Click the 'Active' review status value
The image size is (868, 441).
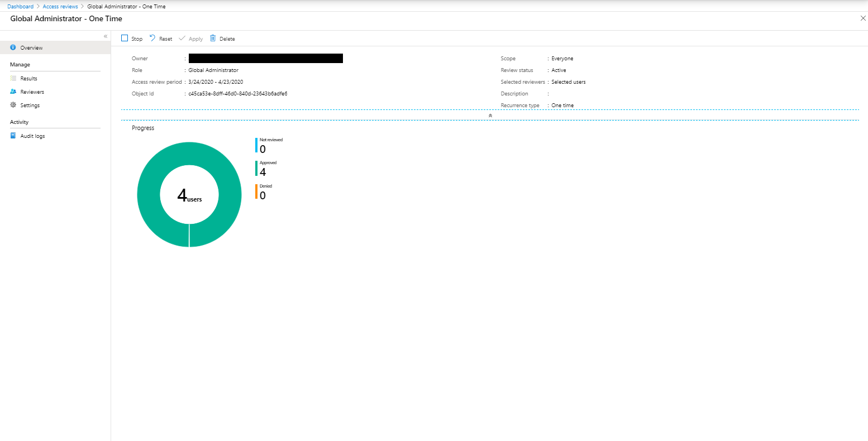pyautogui.click(x=559, y=70)
